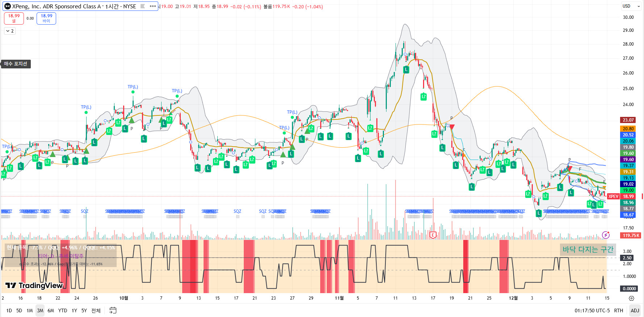
Task: Click the teal 20.06 price scale label
Action: tap(628, 141)
